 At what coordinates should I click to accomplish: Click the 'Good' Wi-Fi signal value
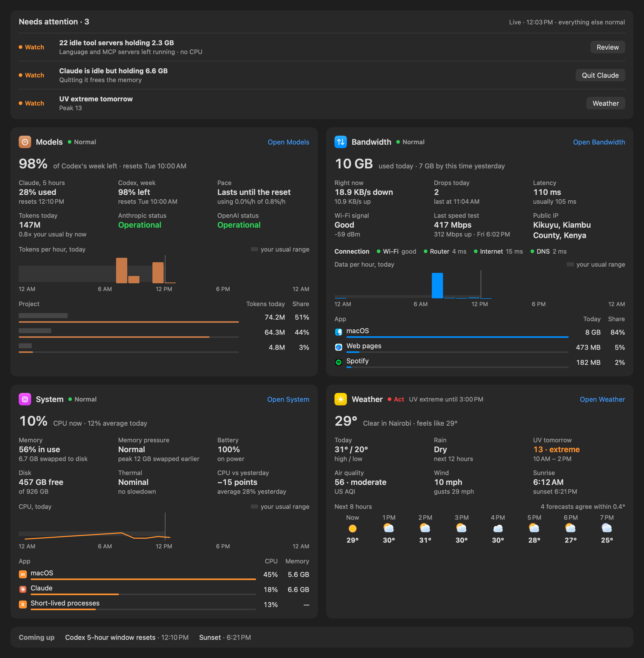point(344,225)
